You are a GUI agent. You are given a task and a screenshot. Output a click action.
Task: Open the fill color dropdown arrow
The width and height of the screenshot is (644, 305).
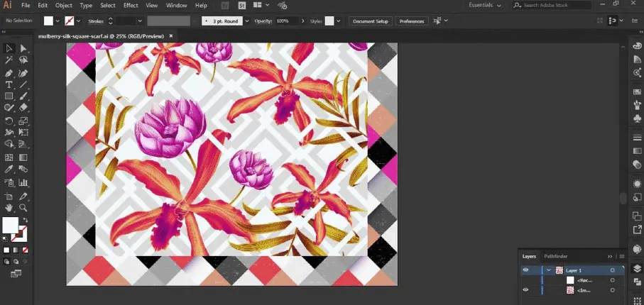(x=58, y=21)
